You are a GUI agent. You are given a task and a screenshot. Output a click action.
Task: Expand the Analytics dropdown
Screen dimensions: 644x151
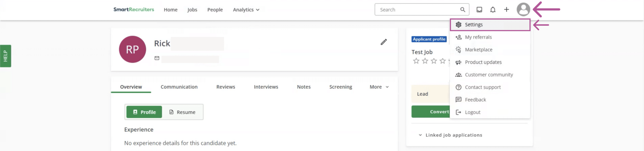pos(246,10)
